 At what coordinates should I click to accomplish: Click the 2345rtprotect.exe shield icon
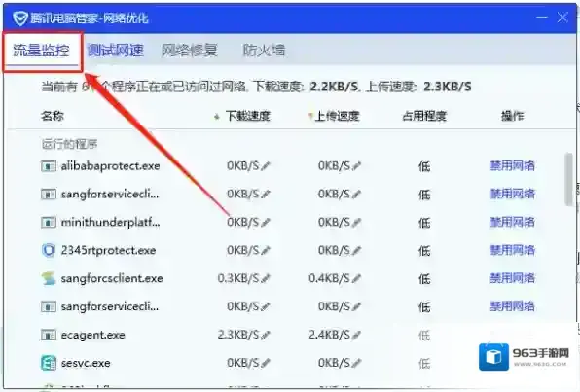(x=49, y=250)
